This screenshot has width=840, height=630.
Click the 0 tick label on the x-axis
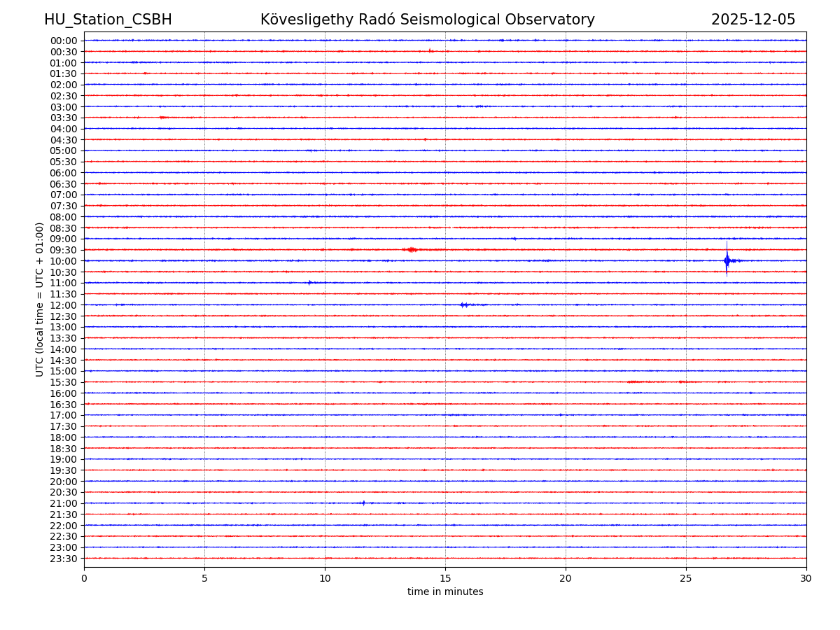click(x=84, y=579)
